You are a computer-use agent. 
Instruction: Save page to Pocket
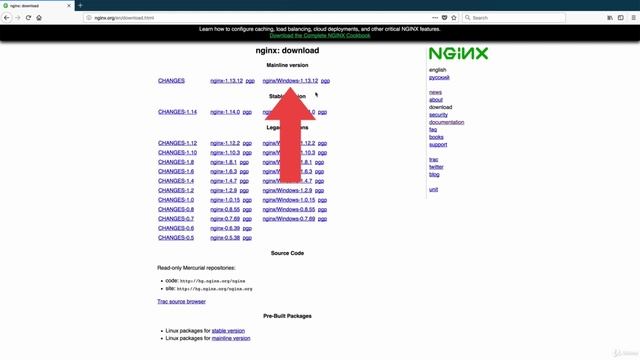[444, 18]
